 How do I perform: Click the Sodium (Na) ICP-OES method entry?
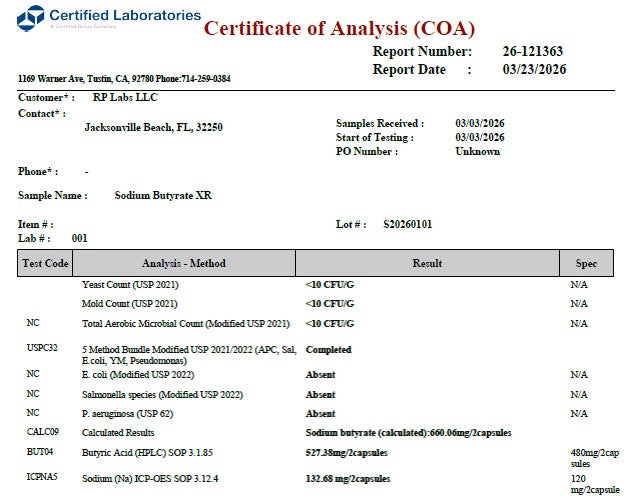[x=150, y=478]
